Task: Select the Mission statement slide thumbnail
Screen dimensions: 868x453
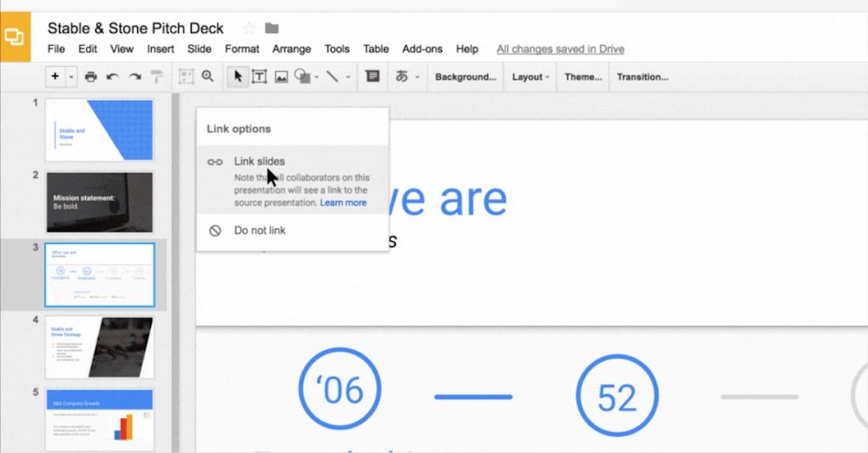Action: 99,202
